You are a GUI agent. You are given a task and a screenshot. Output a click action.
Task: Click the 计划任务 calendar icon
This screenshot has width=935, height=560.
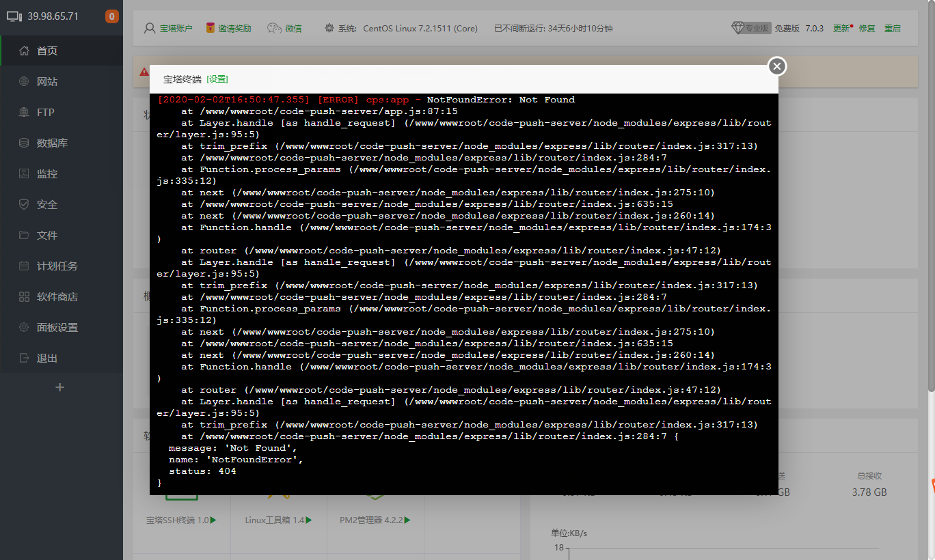24,266
